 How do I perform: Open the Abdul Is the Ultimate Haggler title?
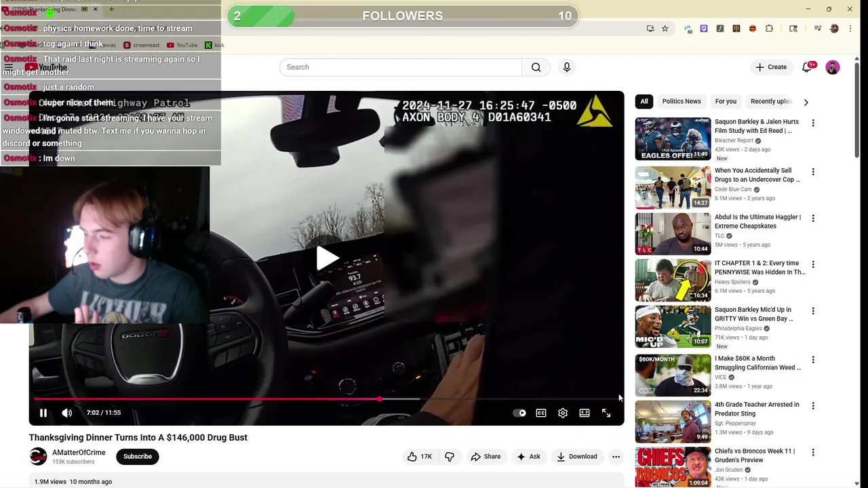click(757, 222)
